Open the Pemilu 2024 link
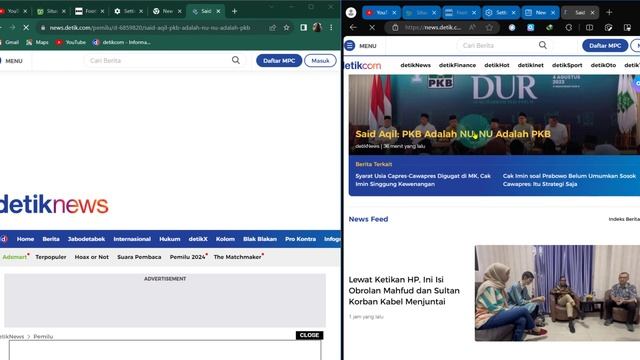640x360 pixels. point(188,257)
